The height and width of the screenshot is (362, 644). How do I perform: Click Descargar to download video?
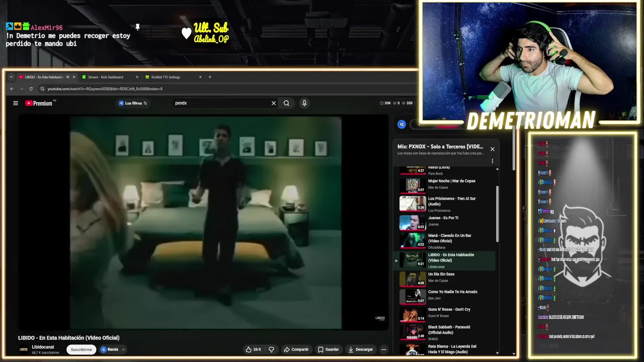[x=360, y=349]
